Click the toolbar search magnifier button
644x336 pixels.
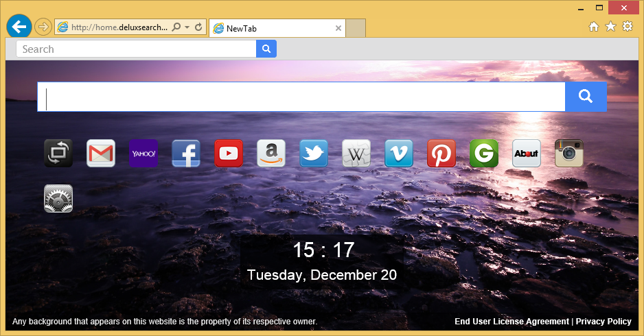coord(266,49)
